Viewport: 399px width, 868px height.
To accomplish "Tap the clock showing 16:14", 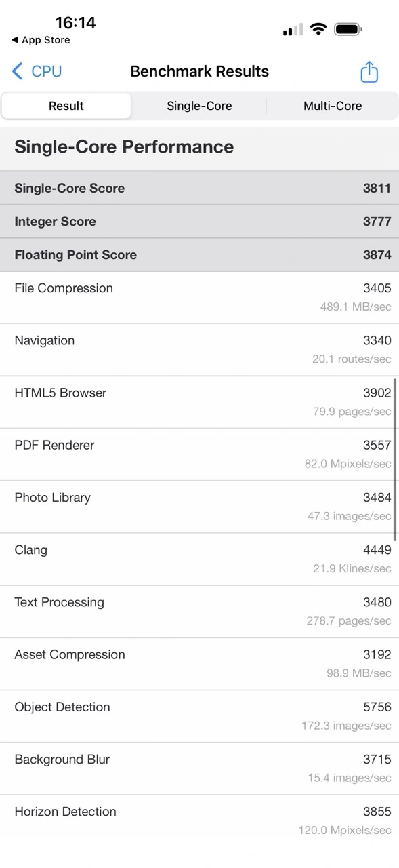I will pyautogui.click(x=76, y=22).
